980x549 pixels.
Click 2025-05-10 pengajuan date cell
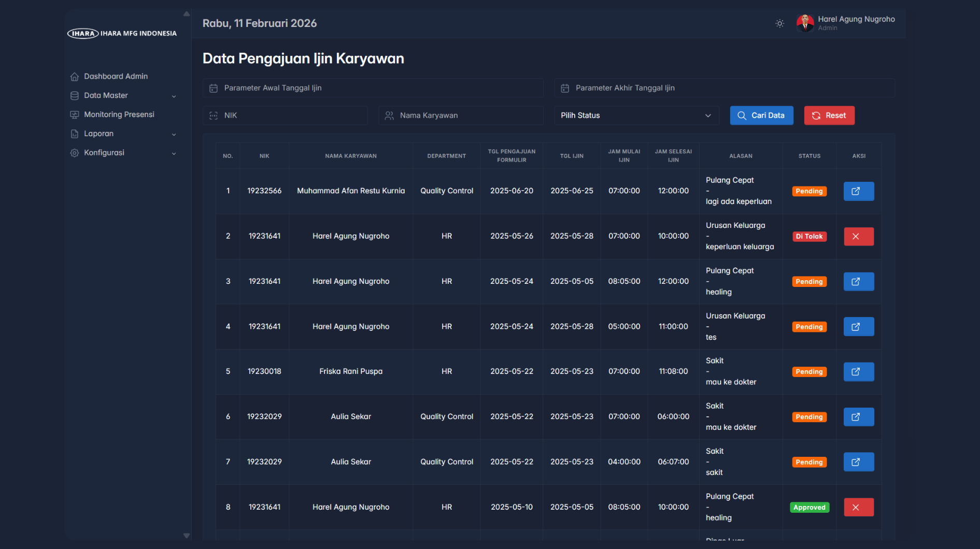tap(512, 507)
